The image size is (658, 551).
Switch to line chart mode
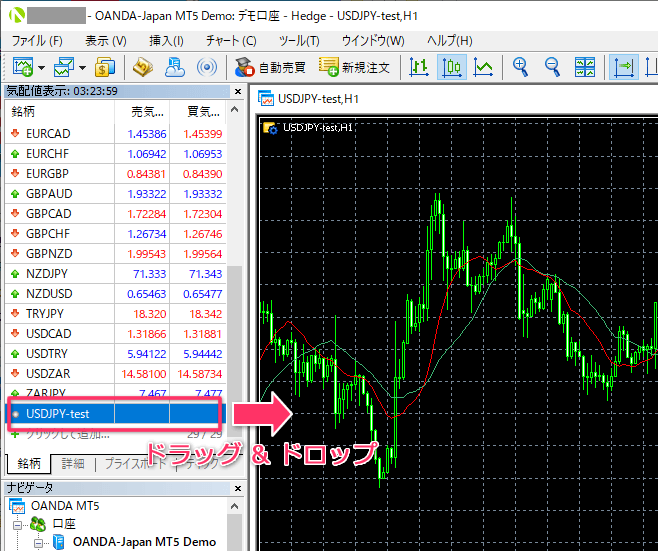click(x=483, y=67)
